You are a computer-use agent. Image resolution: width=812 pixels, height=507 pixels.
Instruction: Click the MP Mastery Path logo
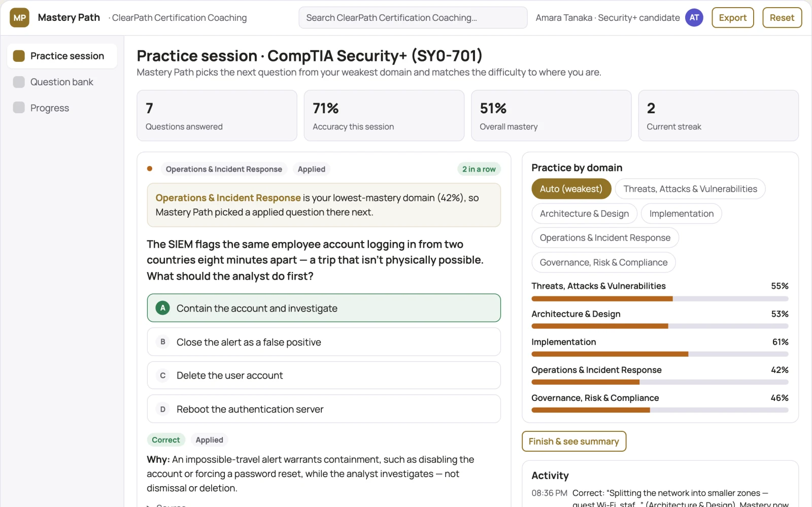[x=19, y=18]
